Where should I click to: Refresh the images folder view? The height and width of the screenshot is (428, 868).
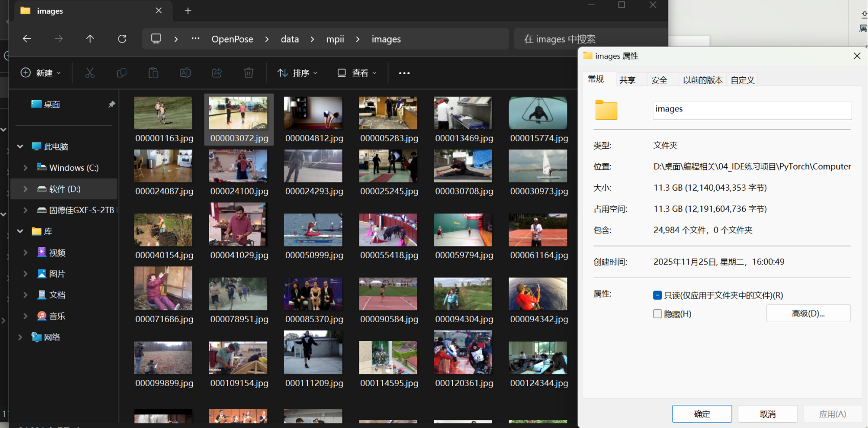[122, 39]
